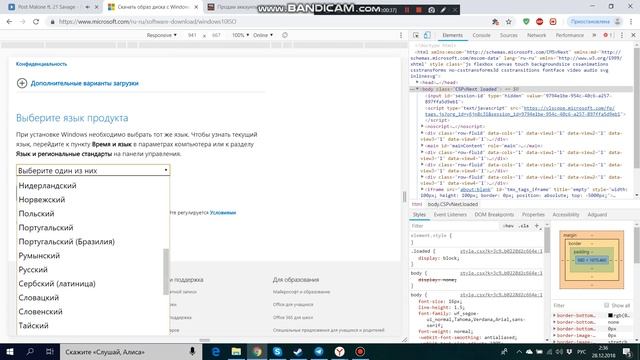Open device toolbar more options menu
Image resolution: width=640 pixels, height=360 pixels.
pos(401,36)
